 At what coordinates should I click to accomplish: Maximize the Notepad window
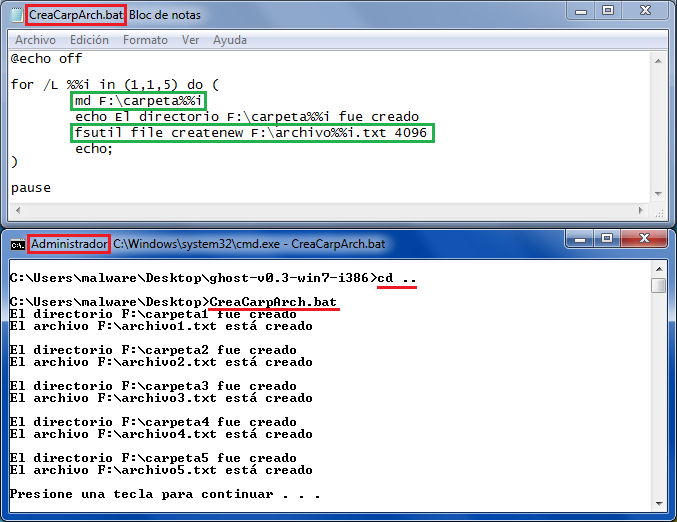coord(608,11)
